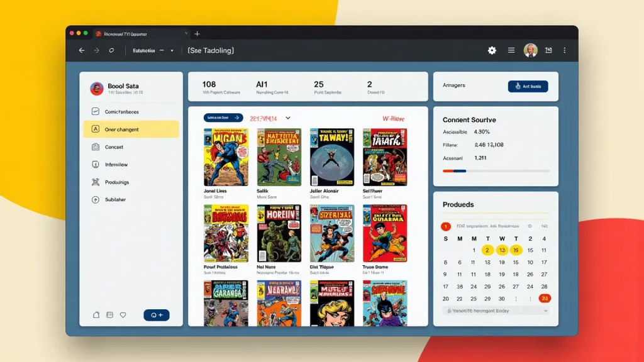Open the Eotuhiction dropdown arrow in toolbar
This screenshot has width=644, height=362.
click(172, 50)
